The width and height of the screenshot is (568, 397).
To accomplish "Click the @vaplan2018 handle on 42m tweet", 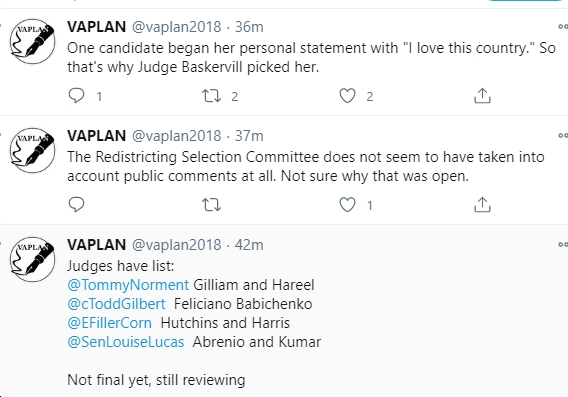I will (x=176, y=245).
